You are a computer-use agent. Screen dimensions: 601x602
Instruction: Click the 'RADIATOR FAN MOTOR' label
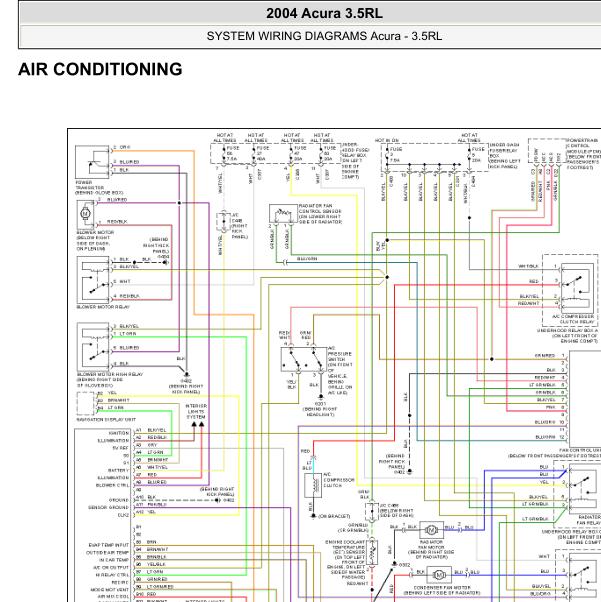coord(431,544)
